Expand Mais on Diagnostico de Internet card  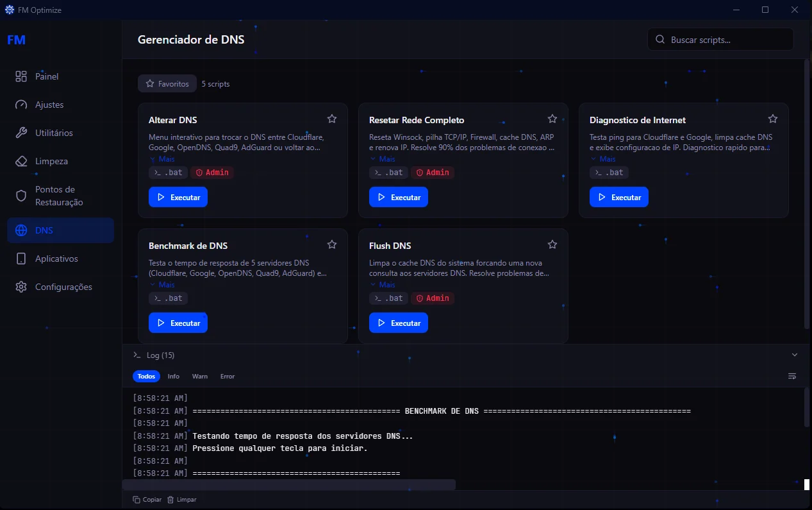coord(603,159)
